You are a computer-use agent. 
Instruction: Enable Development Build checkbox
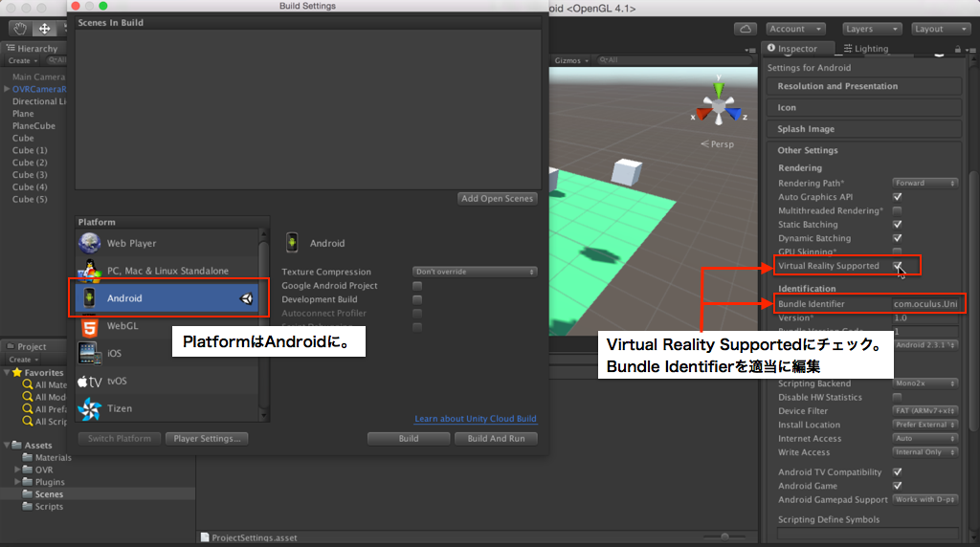click(417, 299)
